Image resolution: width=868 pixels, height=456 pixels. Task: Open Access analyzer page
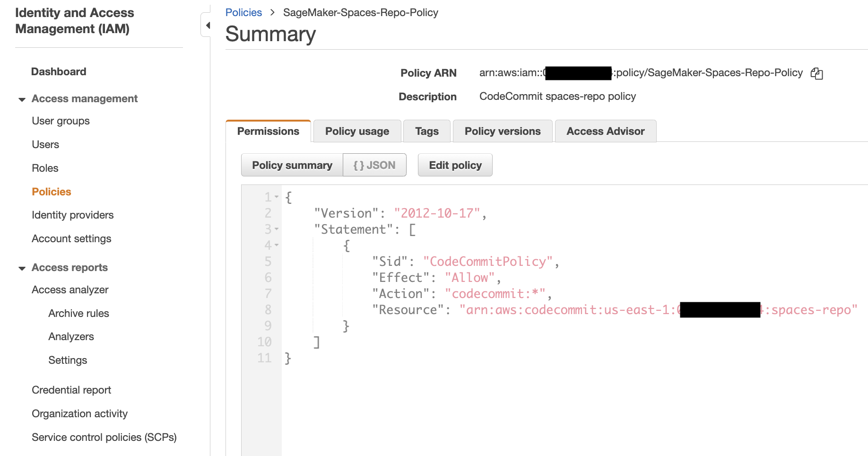(70, 290)
